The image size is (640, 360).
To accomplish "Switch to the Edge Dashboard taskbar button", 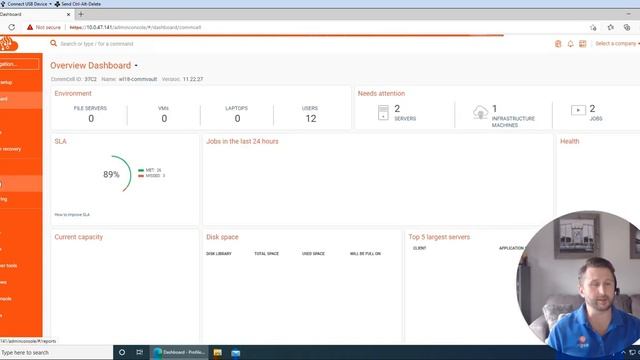I will (179, 352).
